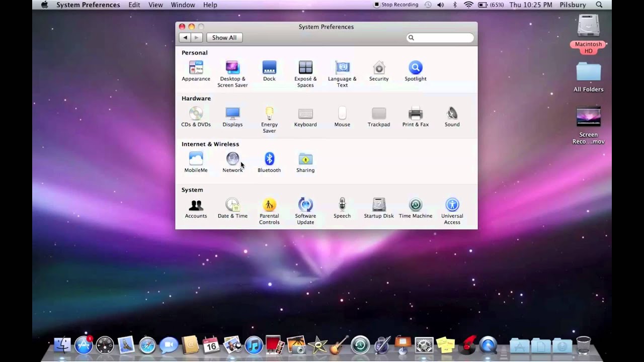
Task: Open the View menu
Action: coord(155,5)
